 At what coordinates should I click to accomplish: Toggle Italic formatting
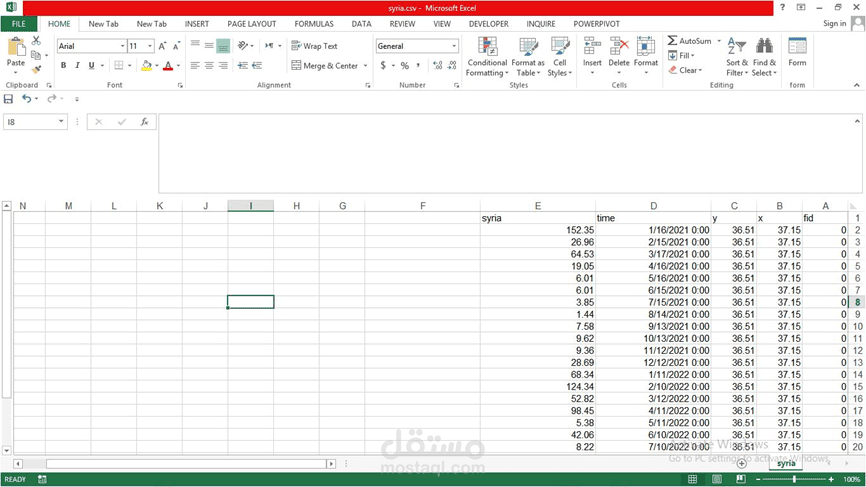(77, 65)
